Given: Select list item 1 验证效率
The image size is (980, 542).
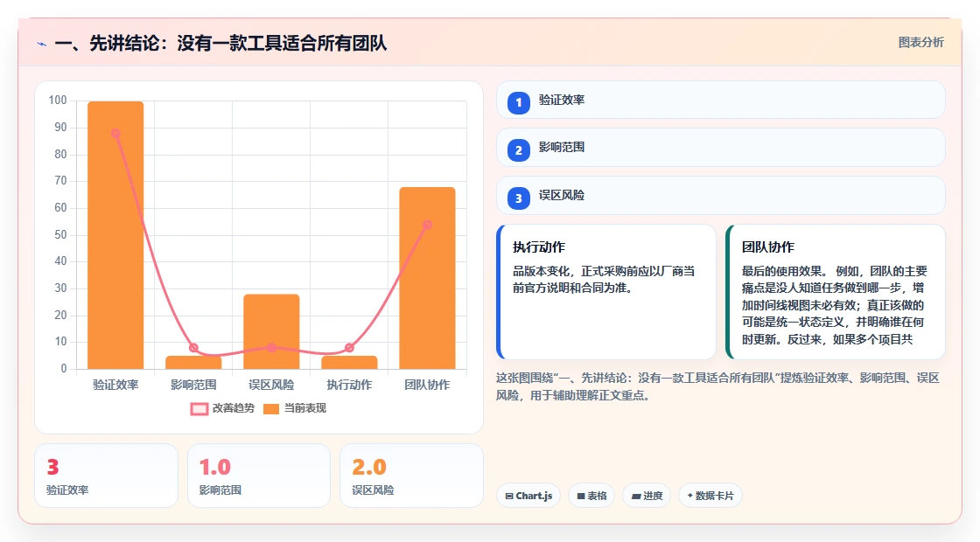Looking at the screenshot, I should coord(721,100).
